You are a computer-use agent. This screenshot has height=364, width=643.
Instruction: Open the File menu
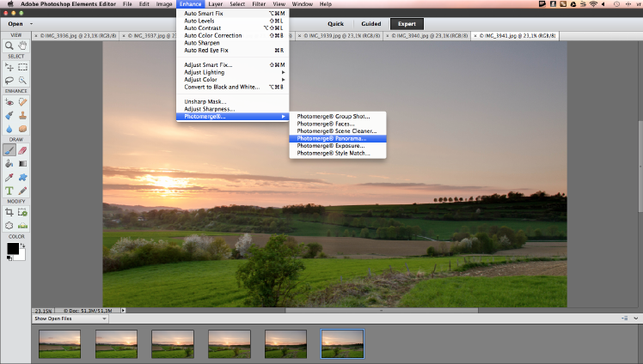tap(127, 4)
